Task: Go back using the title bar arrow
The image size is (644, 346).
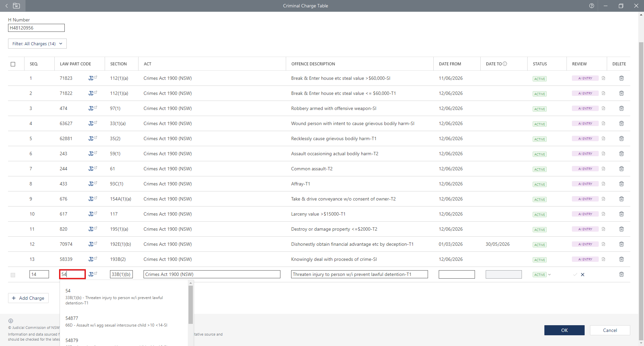Action: 7,6
